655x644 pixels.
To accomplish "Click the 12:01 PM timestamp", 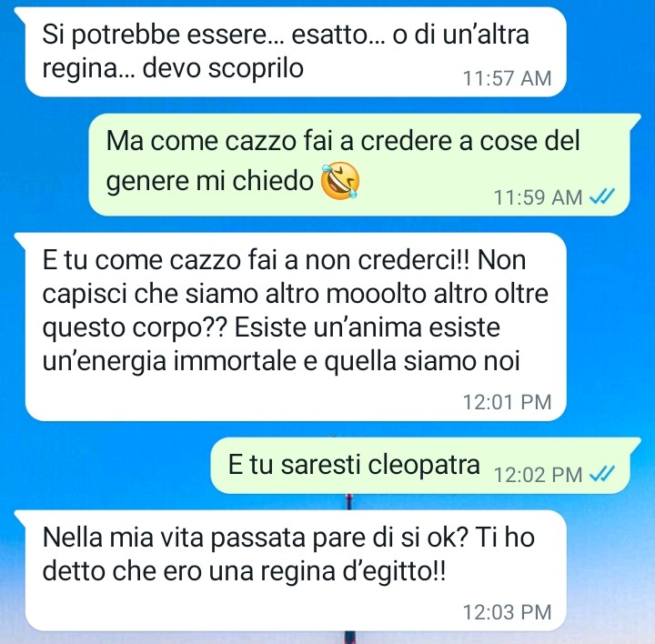I will pyautogui.click(x=507, y=402).
